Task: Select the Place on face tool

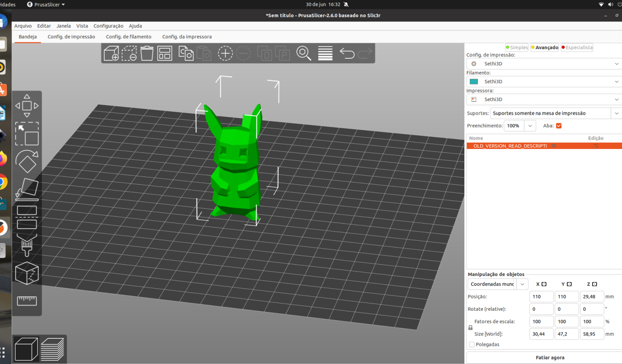Action: coord(27,189)
